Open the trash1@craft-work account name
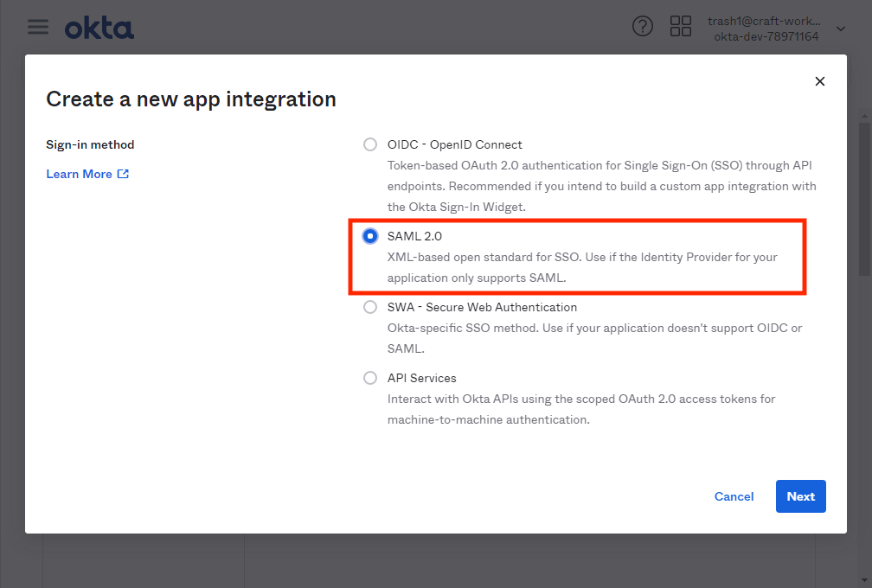872x588 pixels. point(764,21)
